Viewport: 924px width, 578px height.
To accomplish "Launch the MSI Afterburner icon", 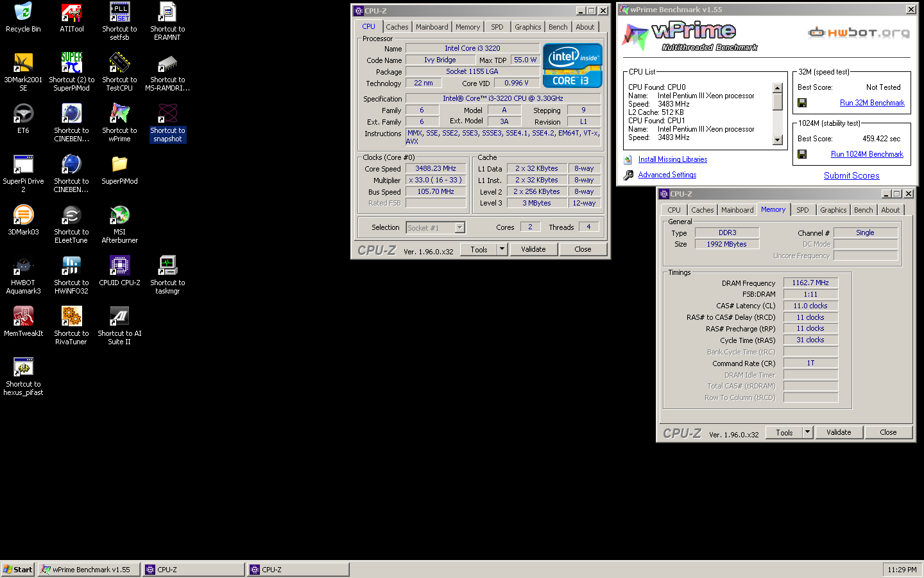I will (x=119, y=224).
